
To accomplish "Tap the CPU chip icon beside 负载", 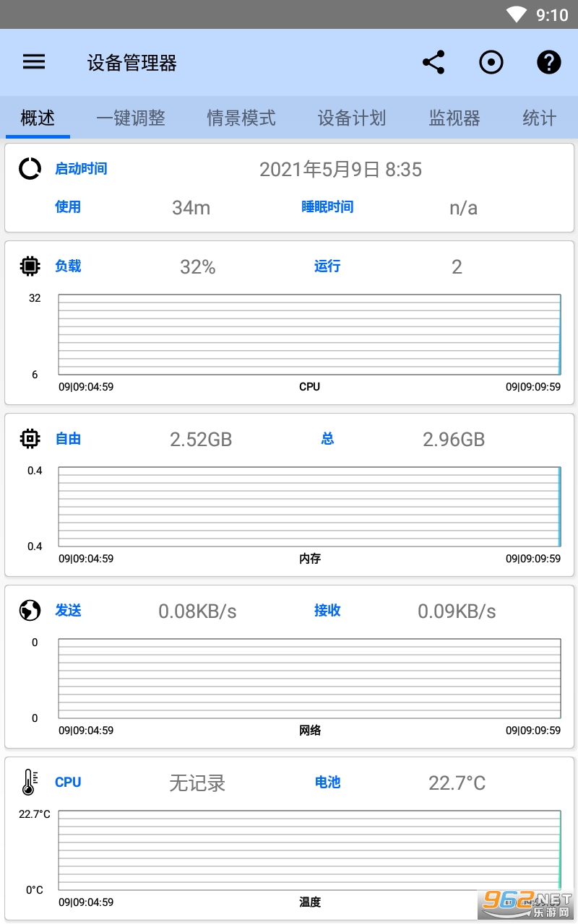I will click(x=30, y=266).
